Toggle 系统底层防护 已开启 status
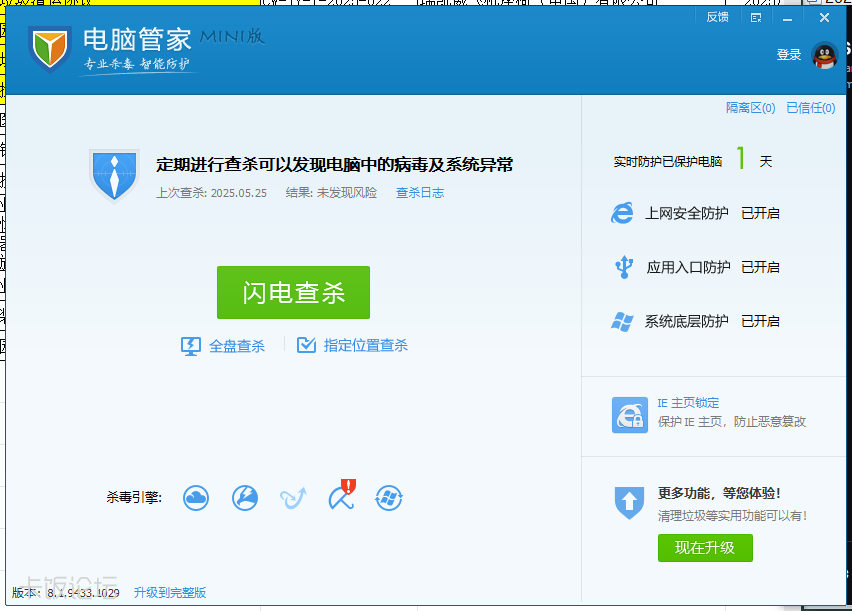The width and height of the screenshot is (852, 611). click(761, 322)
